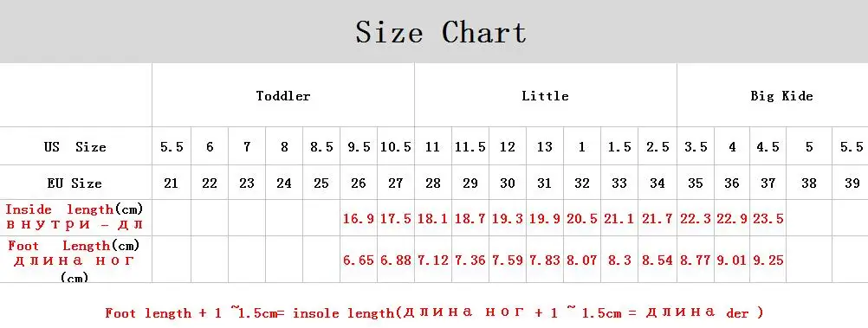Select the US size 10.5 cell

coord(396,147)
